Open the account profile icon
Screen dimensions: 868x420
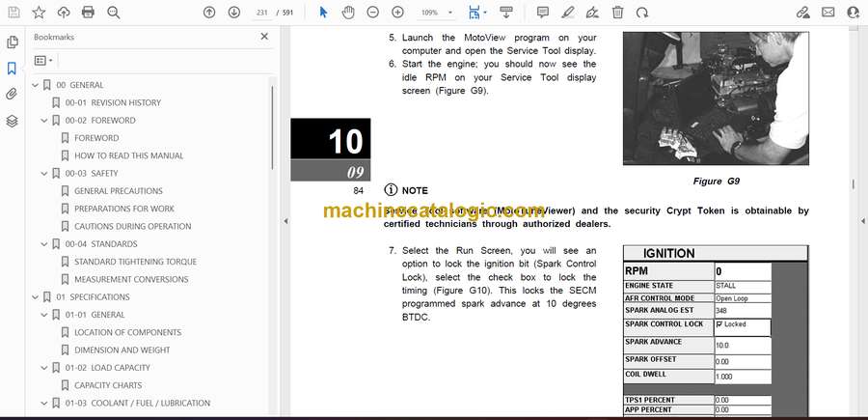tap(854, 13)
